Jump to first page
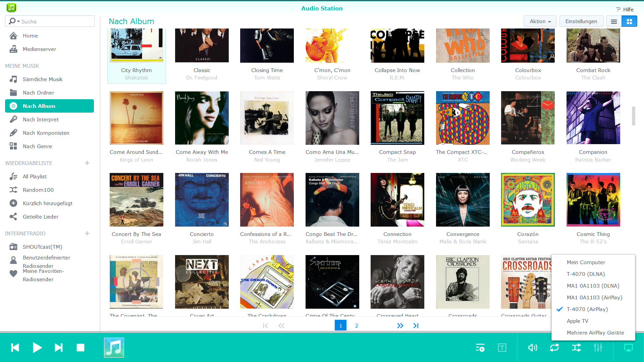 pos(265,325)
